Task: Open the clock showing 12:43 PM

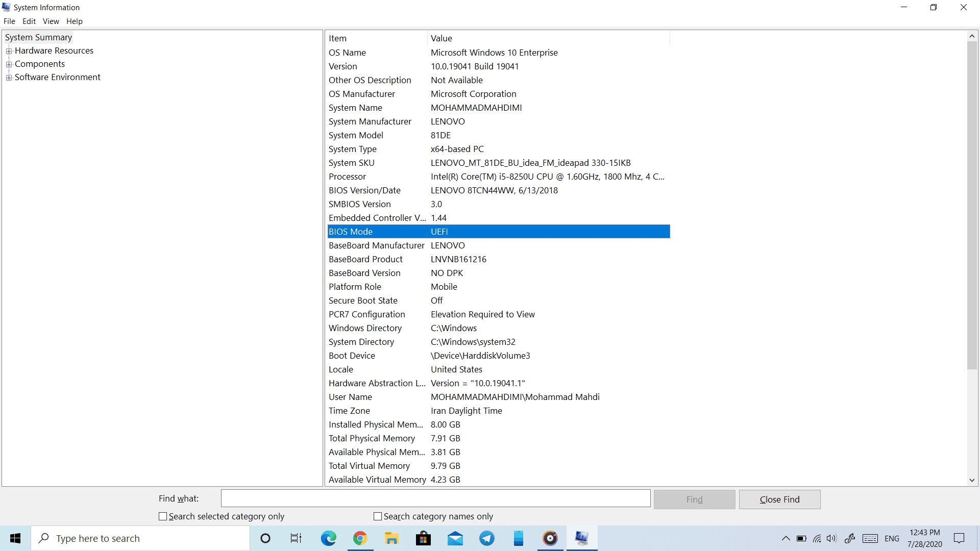Action: 925,538
